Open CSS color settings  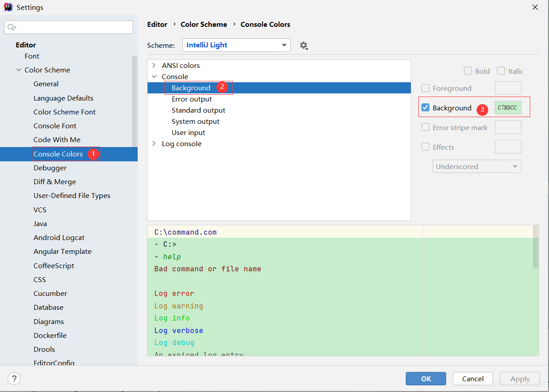pos(40,279)
